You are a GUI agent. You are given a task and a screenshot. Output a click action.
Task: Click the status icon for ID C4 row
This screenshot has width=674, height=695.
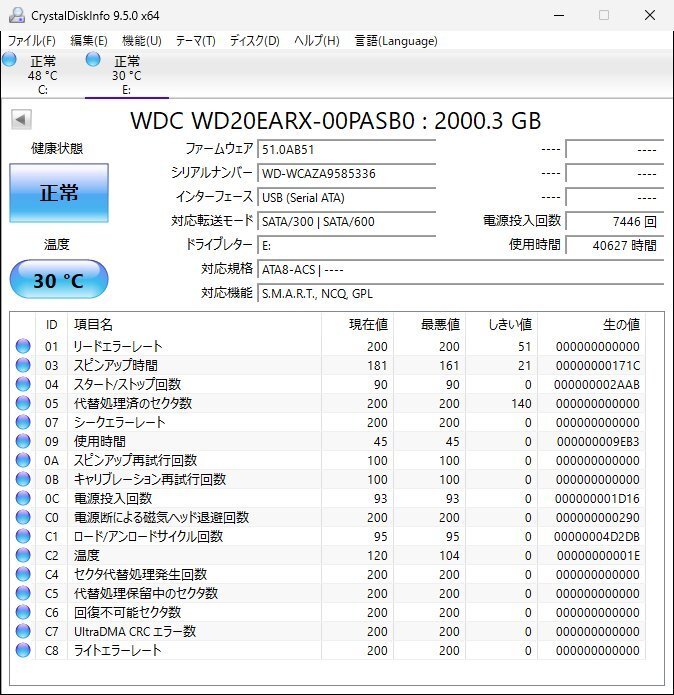coord(23,574)
